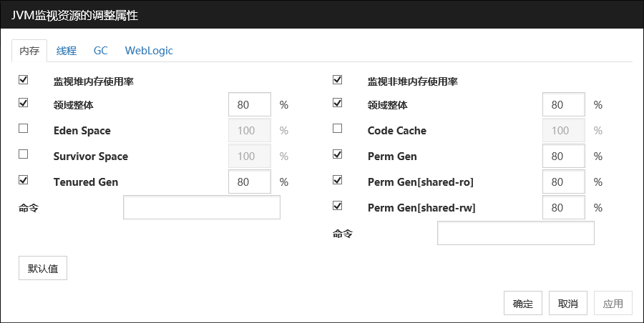Enable Code Cache checkbox
644x323 pixels.
[338, 129]
